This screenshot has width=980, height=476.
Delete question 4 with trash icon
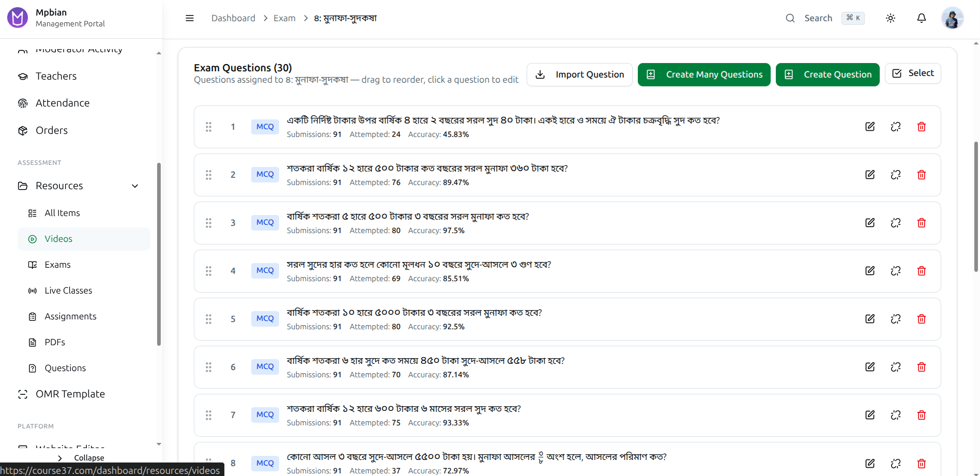point(922,271)
